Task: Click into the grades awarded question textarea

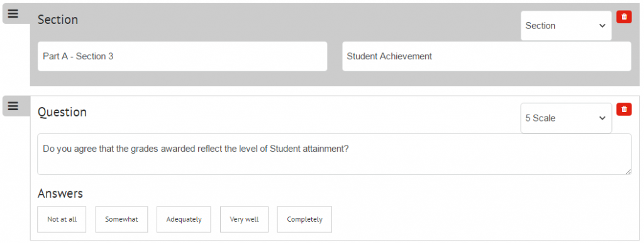Action: coord(335,154)
